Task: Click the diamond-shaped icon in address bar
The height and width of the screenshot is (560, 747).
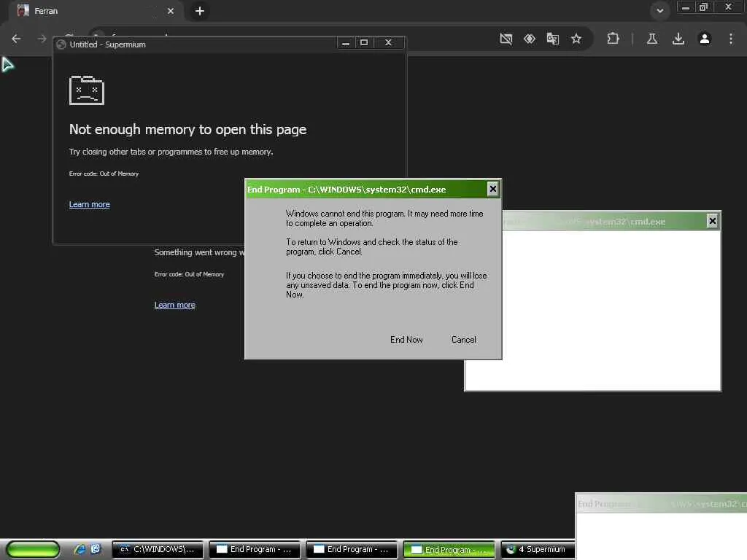Action: point(530,39)
